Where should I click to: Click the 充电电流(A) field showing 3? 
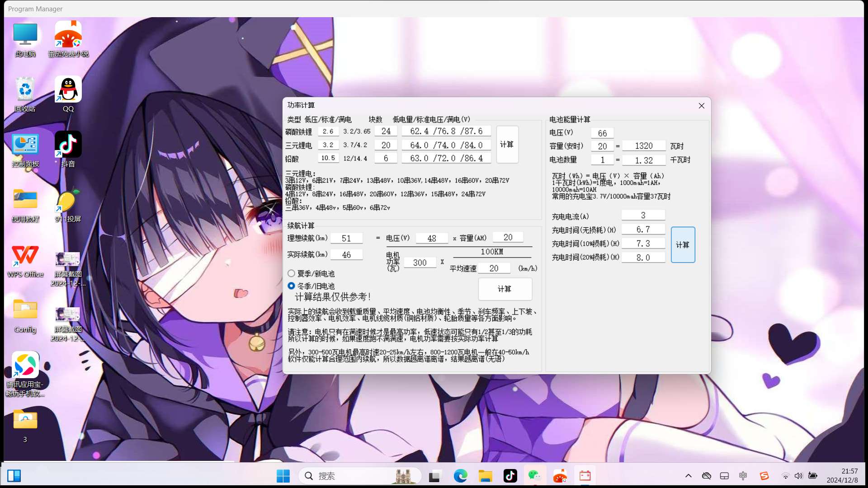643,216
